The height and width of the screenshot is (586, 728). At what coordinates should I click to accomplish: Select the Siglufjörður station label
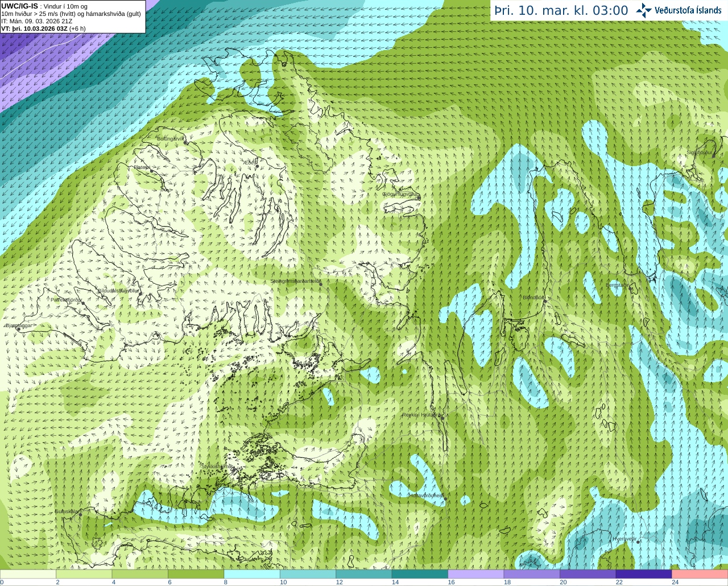[x=700, y=152]
